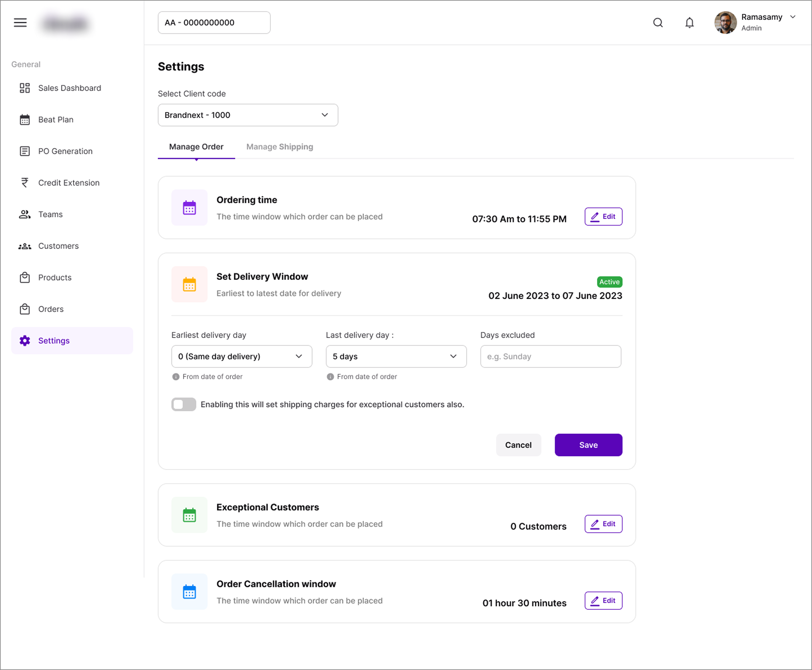
Task: Open Orders from sidebar
Action: click(72, 309)
